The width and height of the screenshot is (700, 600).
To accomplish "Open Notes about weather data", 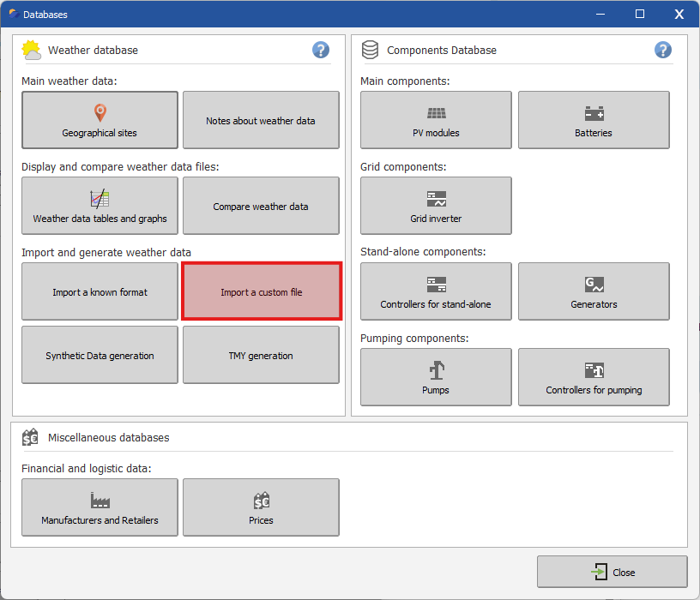I will click(261, 120).
